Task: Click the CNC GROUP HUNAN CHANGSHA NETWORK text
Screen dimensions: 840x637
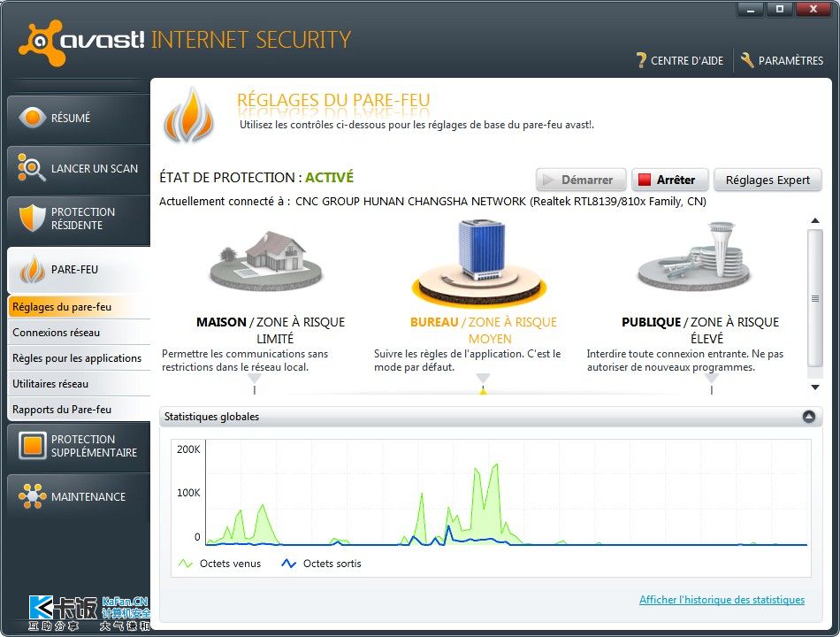Action: coord(410,202)
